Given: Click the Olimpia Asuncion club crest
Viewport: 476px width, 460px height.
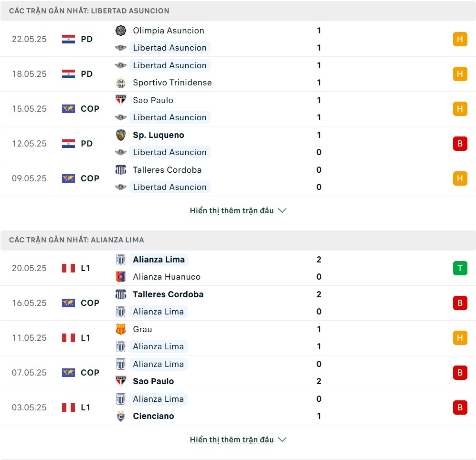Looking at the screenshot, I should coord(121,31).
